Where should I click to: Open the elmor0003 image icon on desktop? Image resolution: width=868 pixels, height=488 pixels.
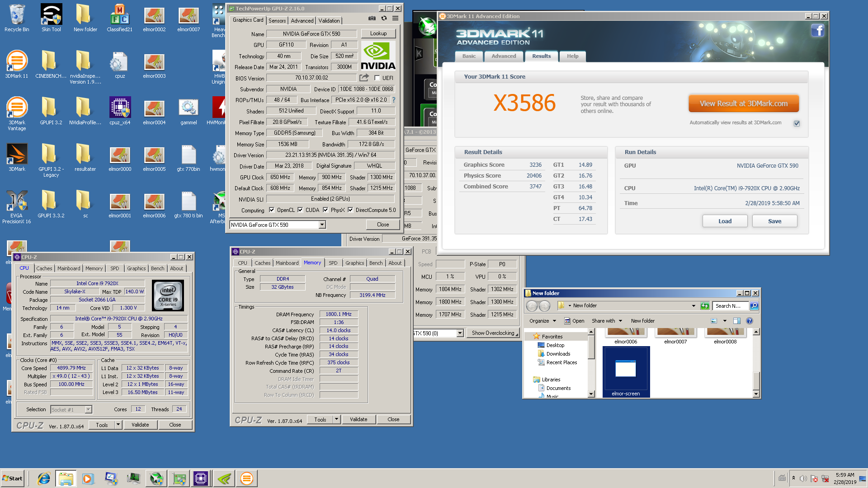[154, 65]
